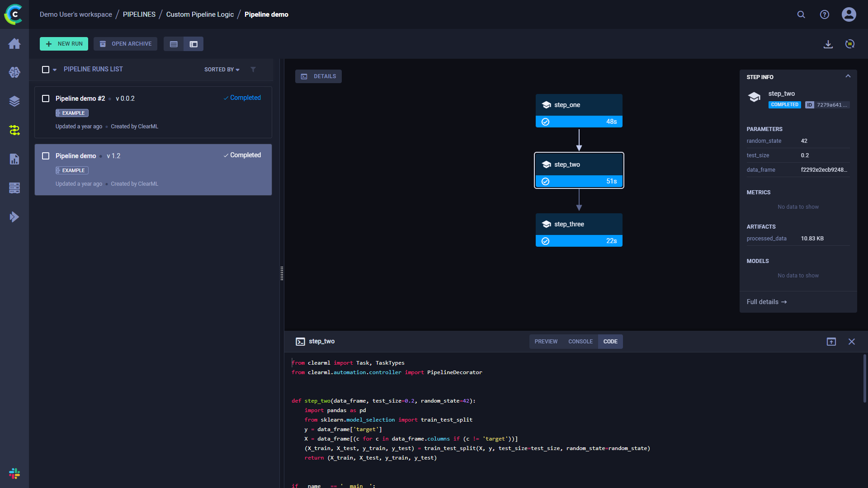Expand the SORTED BY dropdown in runs list
The height and width of the screenshot is (488, 868).
[220, 69]
